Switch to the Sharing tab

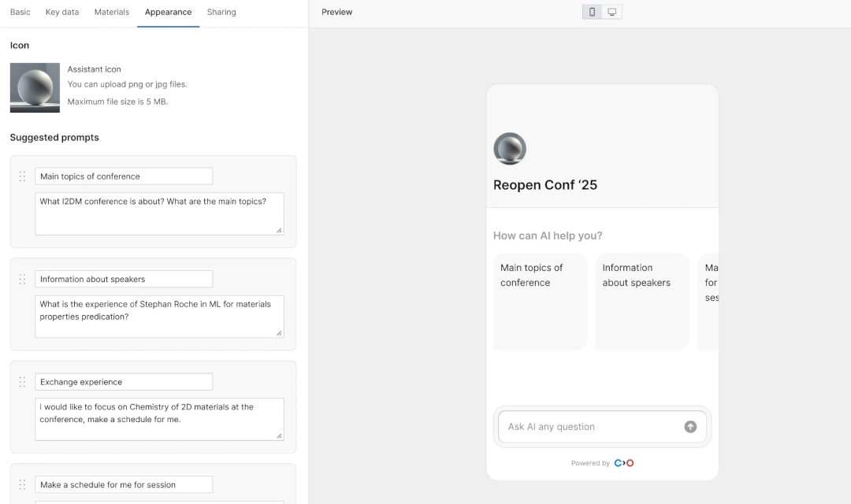click(x=221, y=12)
